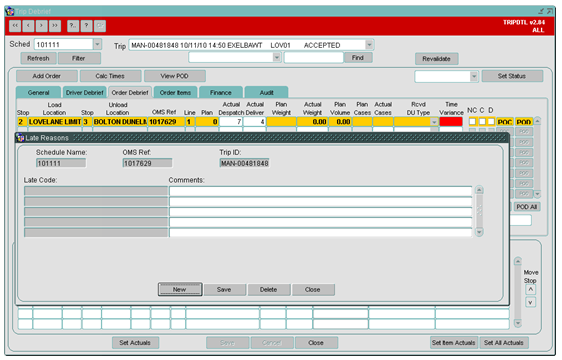562x360 pixels.
Task: Click the first Comments input field
Action: [321, 191]
